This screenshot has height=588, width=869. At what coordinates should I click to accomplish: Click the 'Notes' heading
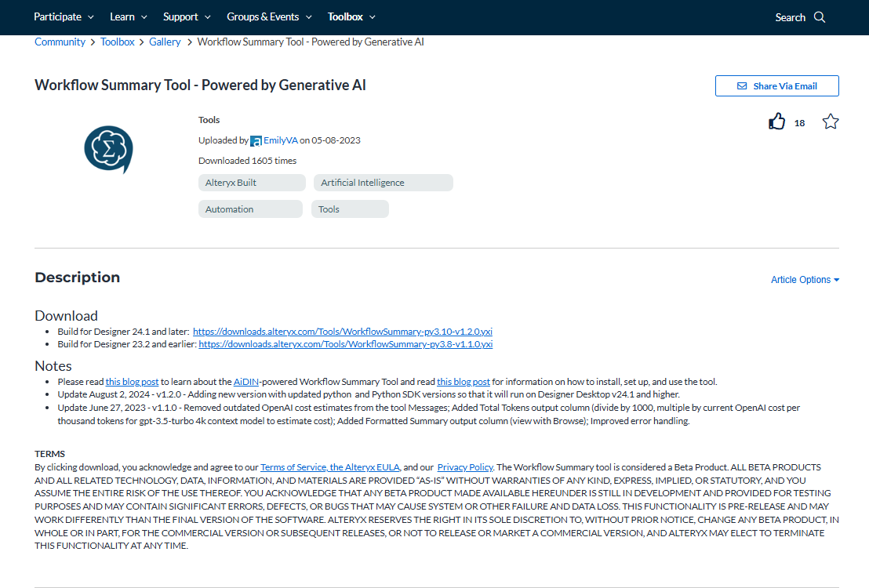coord(53,366)
